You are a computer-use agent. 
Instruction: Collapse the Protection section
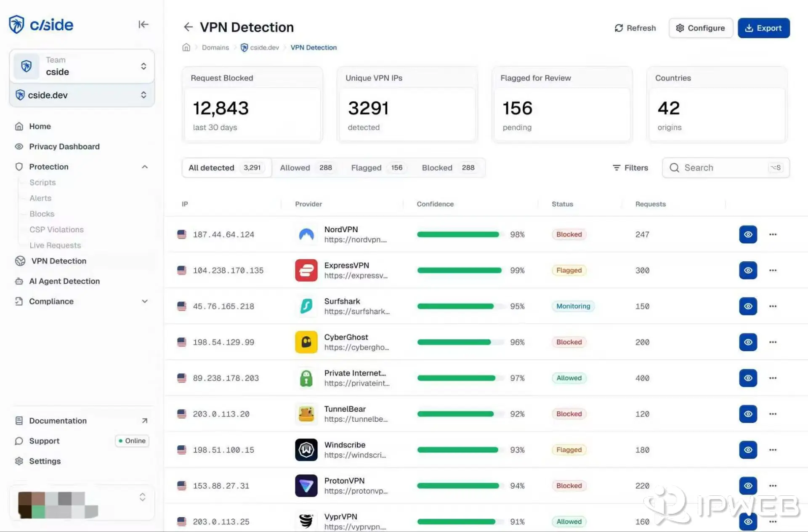click(144, 167)
